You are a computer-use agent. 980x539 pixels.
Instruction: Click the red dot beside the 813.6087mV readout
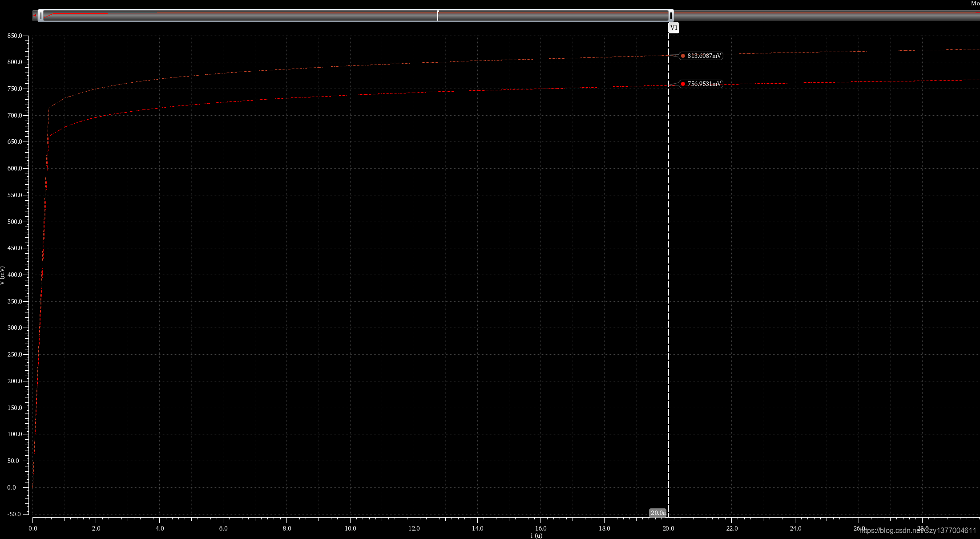click(683, 56)
